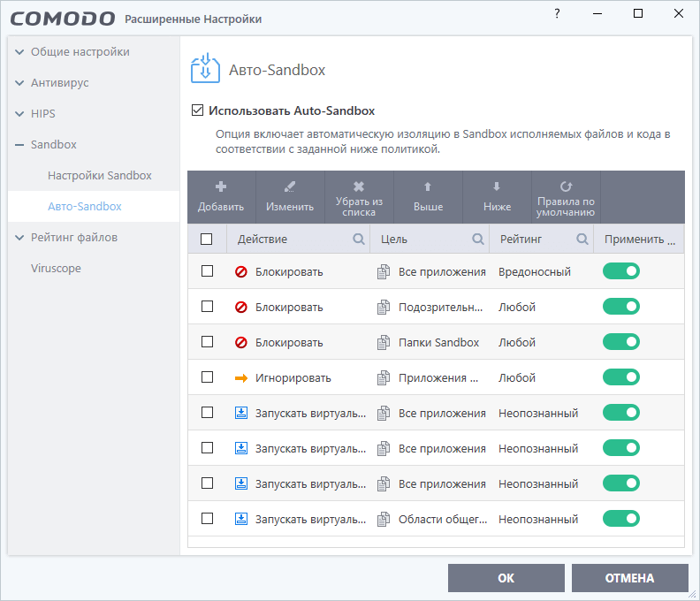The image size is (700, 601).
Task: Disable toggle for Игнорировать rule
Action: pyautogui.click(x=621, y=377)
